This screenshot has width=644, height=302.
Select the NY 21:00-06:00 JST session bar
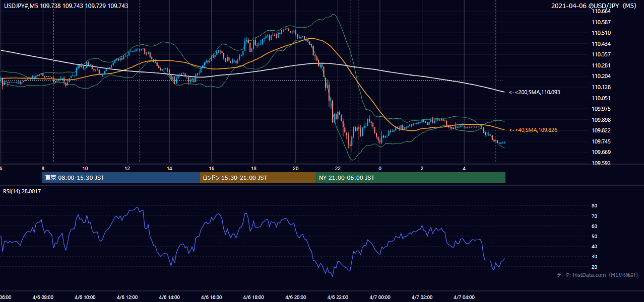[x=411, y=178]
